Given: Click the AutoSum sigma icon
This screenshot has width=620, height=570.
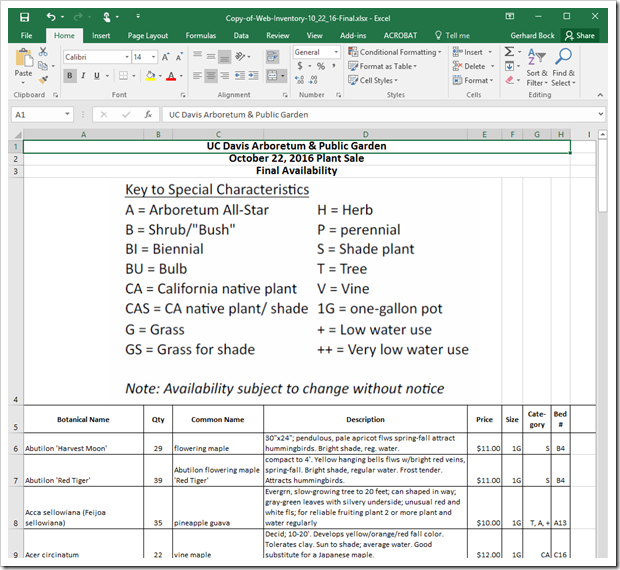Looking at the screenshot, I should coord(509,52).
